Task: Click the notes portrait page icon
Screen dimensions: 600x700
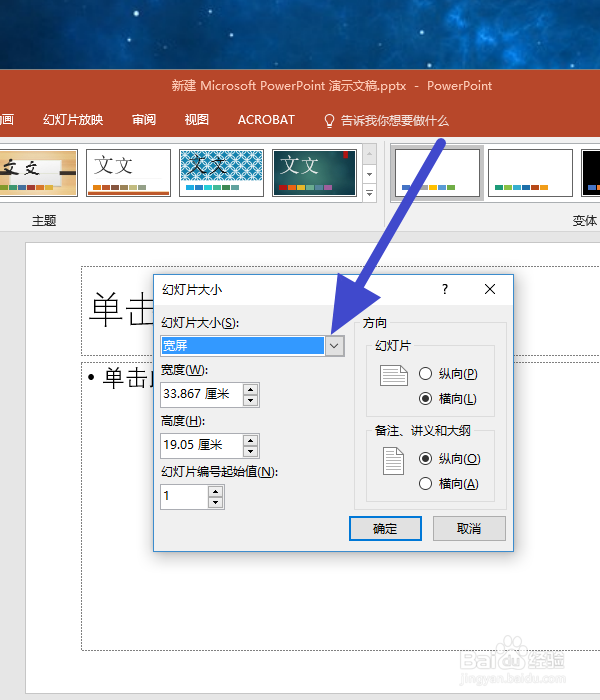Action: [x=393, y=461]
